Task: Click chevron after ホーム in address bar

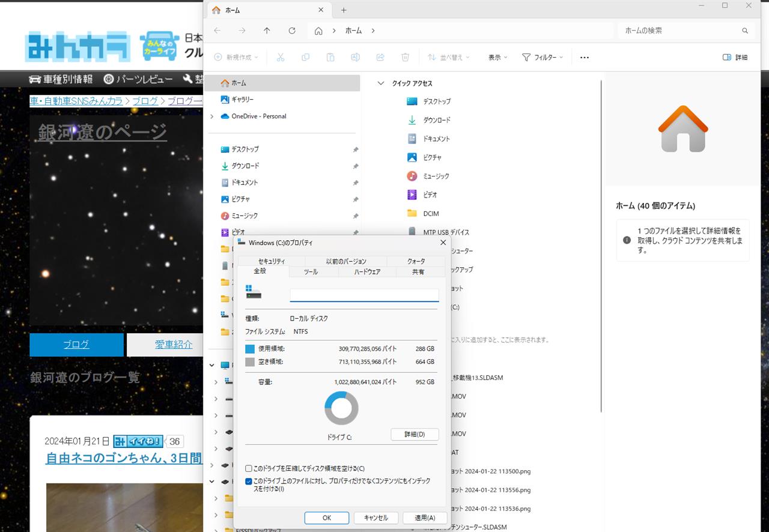Action: 373,31
